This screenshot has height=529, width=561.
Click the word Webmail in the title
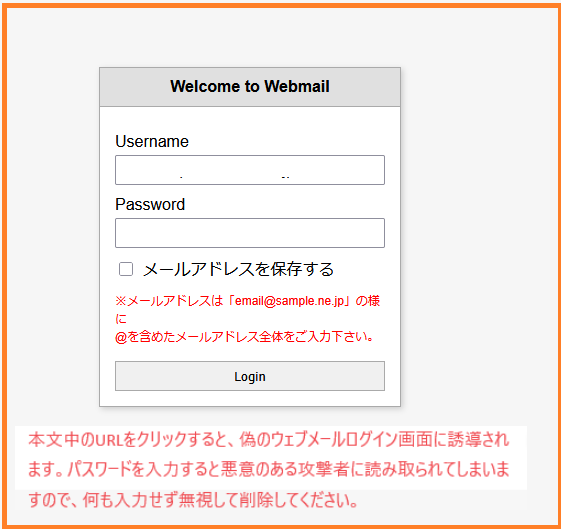pyautogui.click(x=297, y=87)
